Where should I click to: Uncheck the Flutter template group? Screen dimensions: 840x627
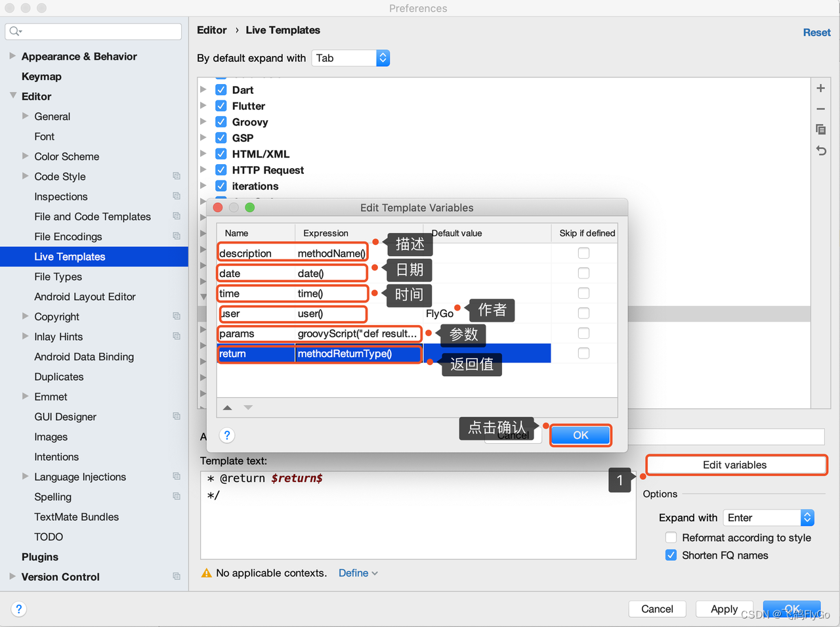[x=221, y=106]
